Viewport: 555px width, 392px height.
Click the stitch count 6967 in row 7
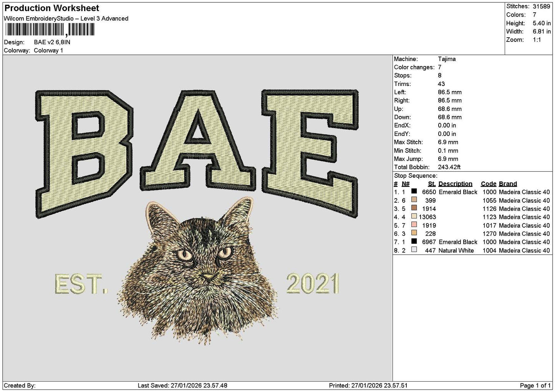(429, 242)
